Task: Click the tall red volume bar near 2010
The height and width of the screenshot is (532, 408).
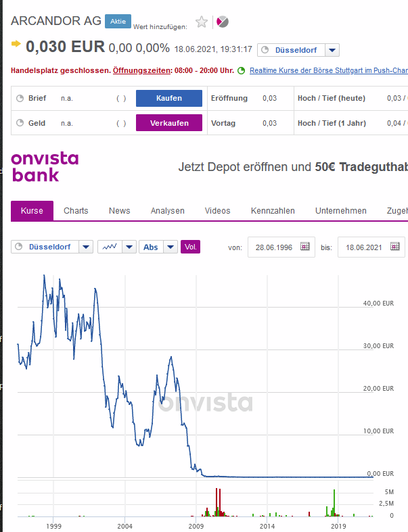Action: (217, 502)
